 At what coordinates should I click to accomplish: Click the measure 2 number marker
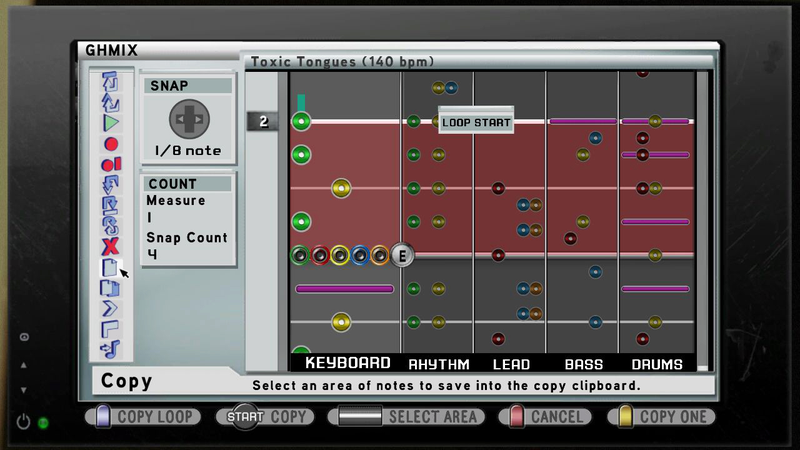(x=263, y=121)
